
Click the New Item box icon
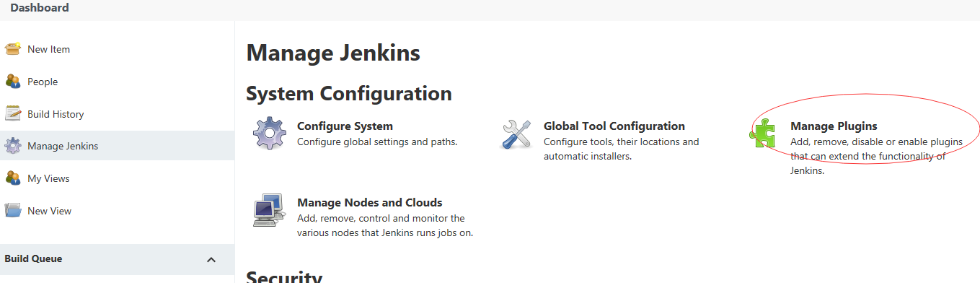pos(13,49)
